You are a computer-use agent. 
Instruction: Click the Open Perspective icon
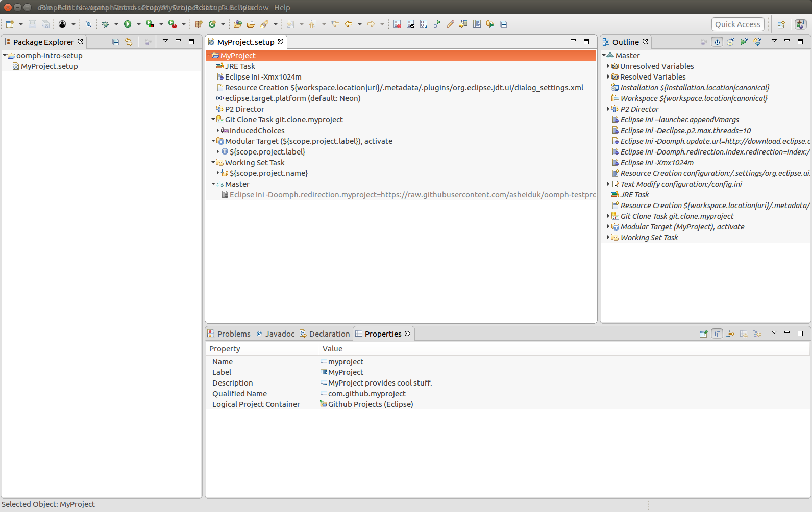[x=781, y=24]
